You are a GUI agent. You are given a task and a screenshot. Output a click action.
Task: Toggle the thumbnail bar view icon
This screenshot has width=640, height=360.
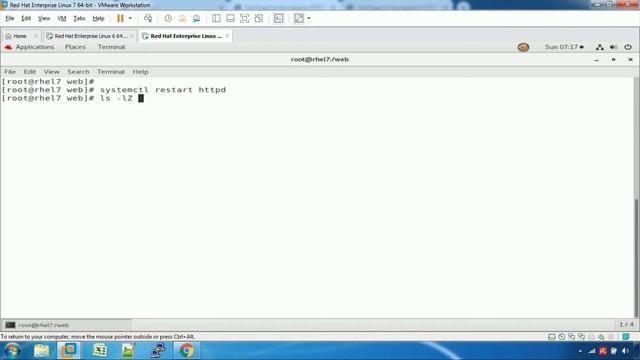(x=230, y=18)
